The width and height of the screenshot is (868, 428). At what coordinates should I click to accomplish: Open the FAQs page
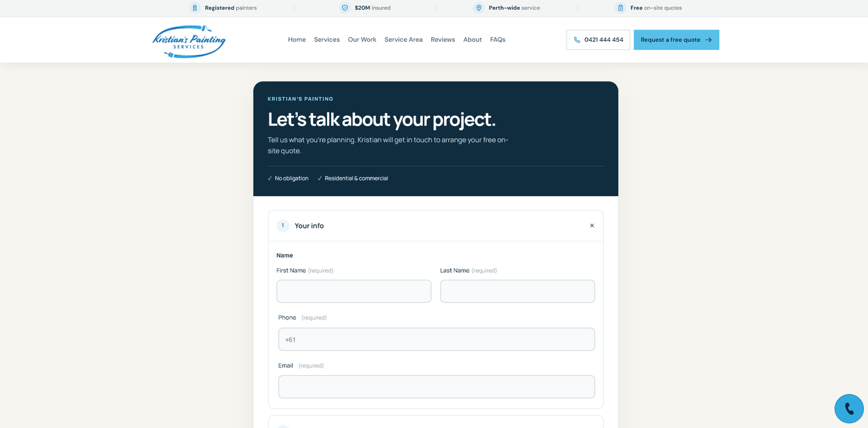click(498, 39)
